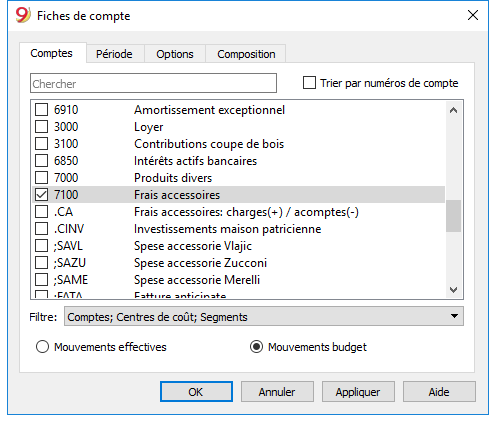Select Mouvements budget radio button
Screen dimensions: 496x422
(x=256, y=347)
